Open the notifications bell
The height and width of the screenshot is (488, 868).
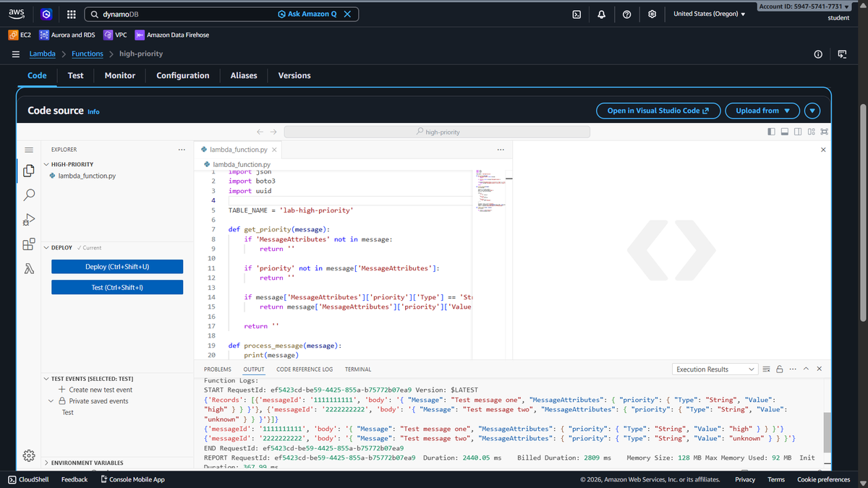click(x=602, y=14)
